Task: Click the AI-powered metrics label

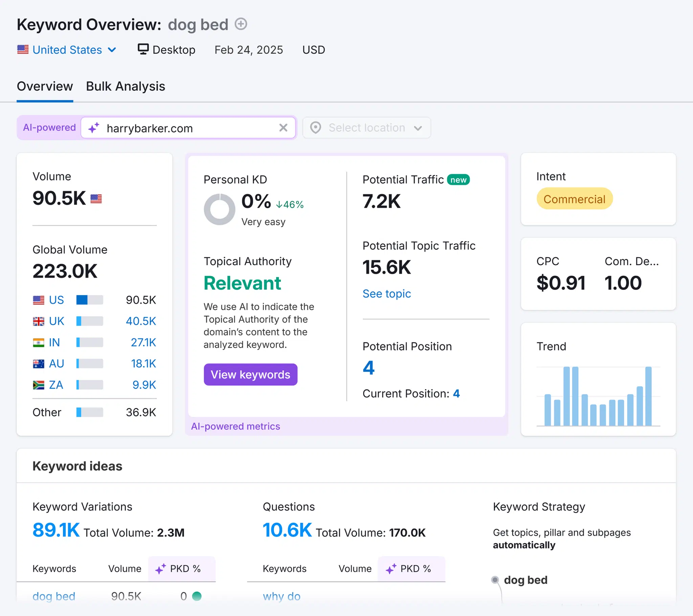Action: coord(235,426)
